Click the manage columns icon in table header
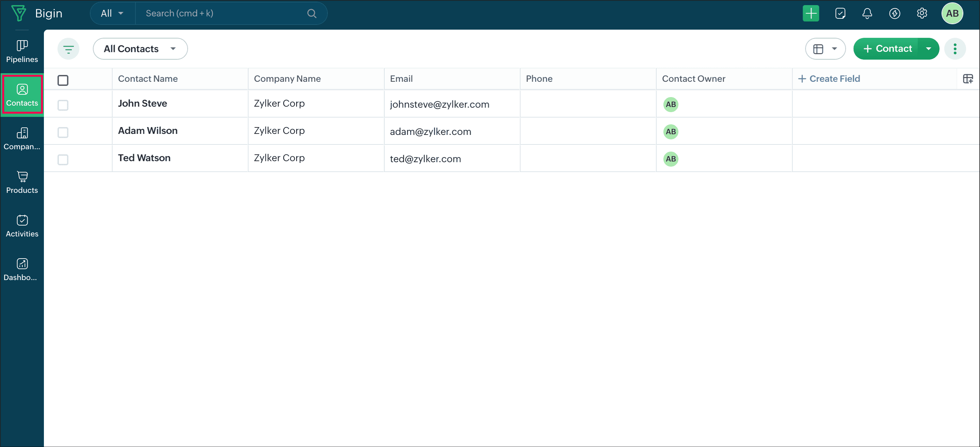This screenshot has height=447, width=980. (x=968, y=79)
